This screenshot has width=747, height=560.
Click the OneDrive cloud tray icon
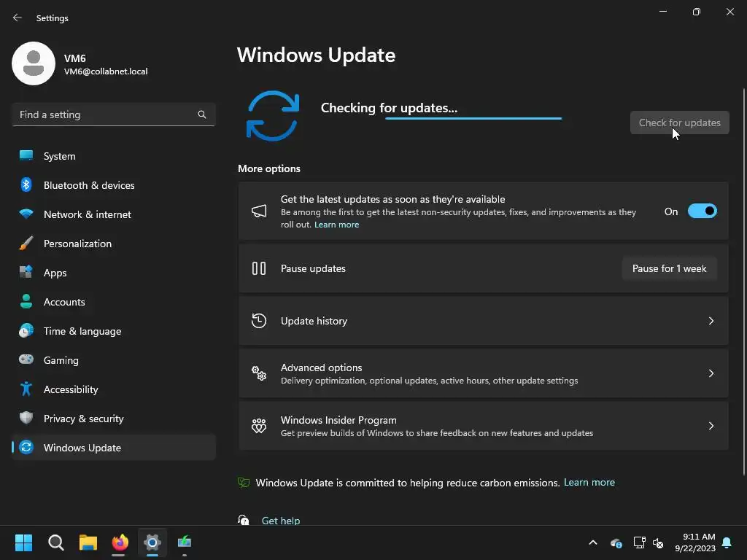(616, 542)
